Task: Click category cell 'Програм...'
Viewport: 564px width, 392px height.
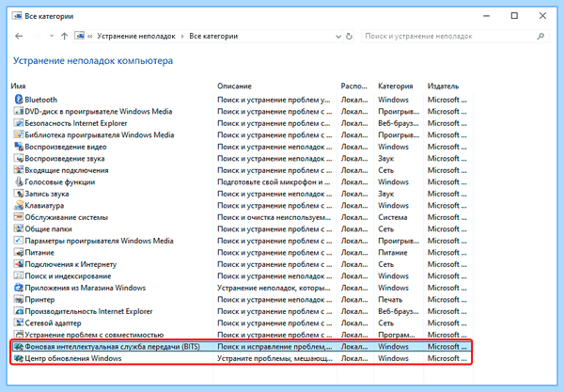Action: [x=396, y=335]
